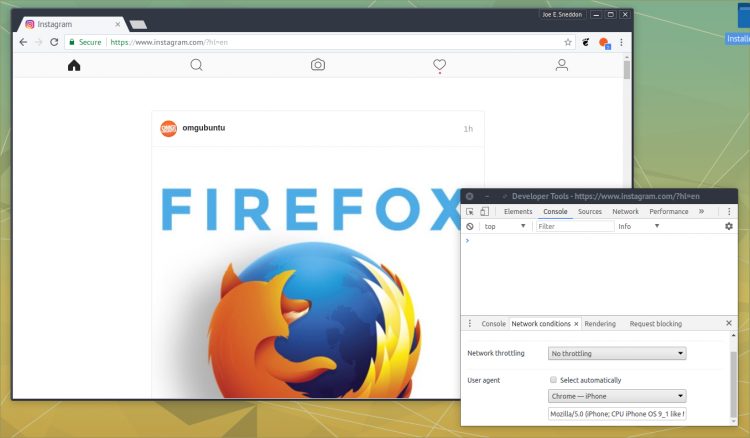This screenshot has width=750, height=438.
Task: Tap the Instagram camera upload icon
Action: pos(318,65)
